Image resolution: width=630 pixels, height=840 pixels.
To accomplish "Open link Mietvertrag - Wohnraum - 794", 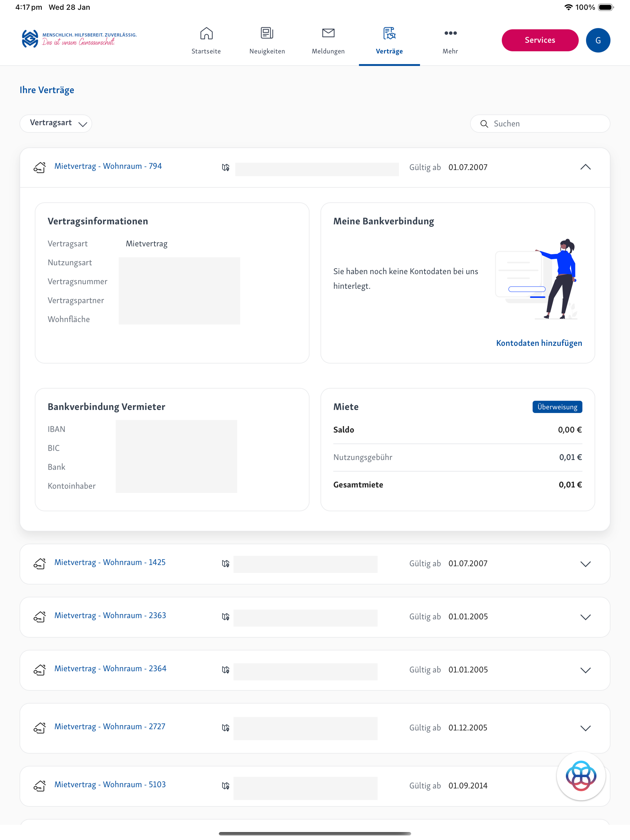I will pyautogui.click(x=108, y=166).
